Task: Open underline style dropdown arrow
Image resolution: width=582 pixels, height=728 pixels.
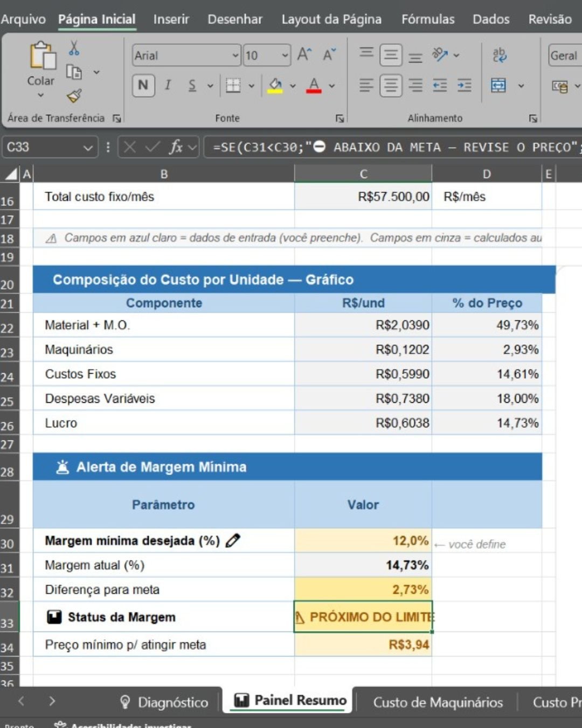Action: click(x=210, y=86)
